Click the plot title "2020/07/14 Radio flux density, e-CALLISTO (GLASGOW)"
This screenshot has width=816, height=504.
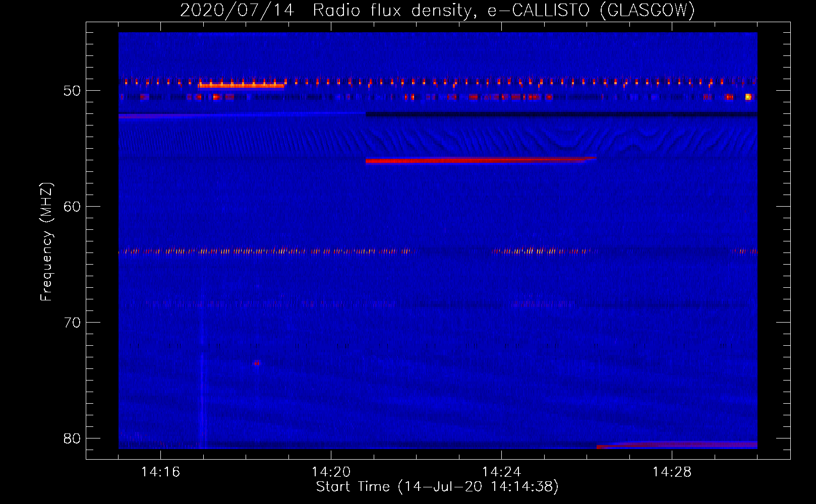tap(437, 11)
